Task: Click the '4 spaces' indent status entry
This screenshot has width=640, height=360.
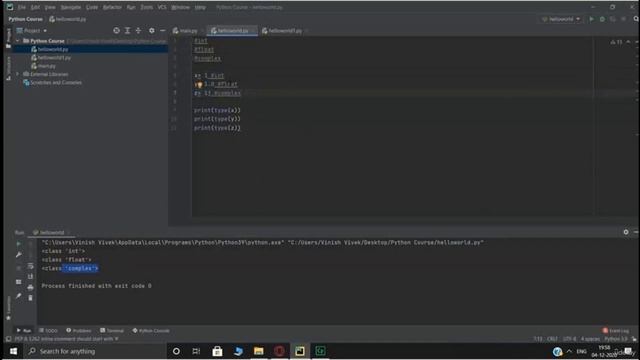Action: coord(590,339)
